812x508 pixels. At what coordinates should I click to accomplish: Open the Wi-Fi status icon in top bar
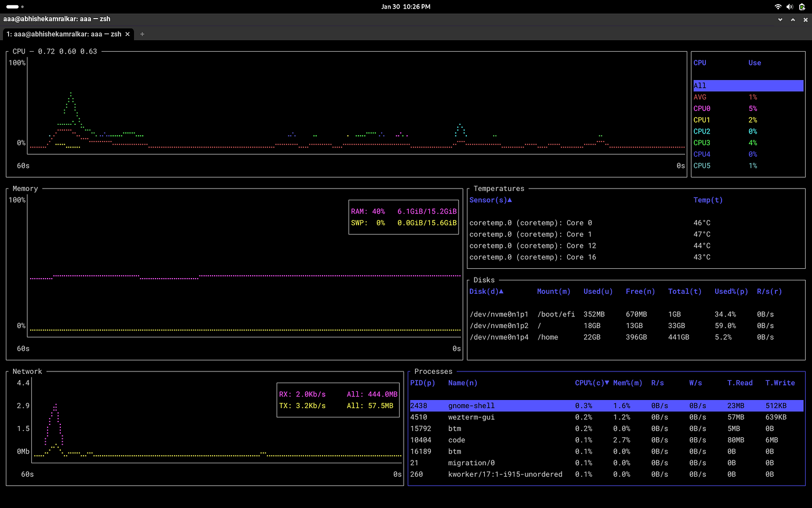pos(778,6)
